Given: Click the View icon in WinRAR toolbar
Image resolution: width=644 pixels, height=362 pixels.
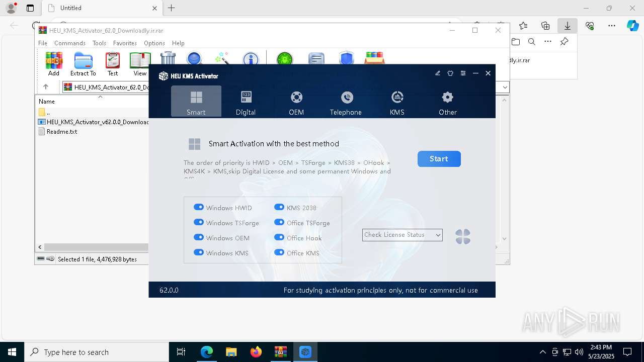Looking at the screenshot, I should [140, 64].
